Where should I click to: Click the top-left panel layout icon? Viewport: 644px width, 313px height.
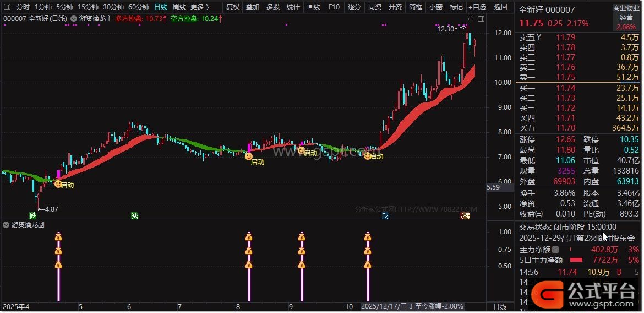click(7, 7)
